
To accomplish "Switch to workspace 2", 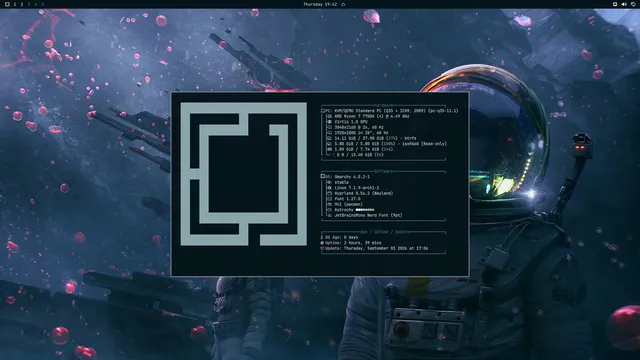I will click(22, 4).
